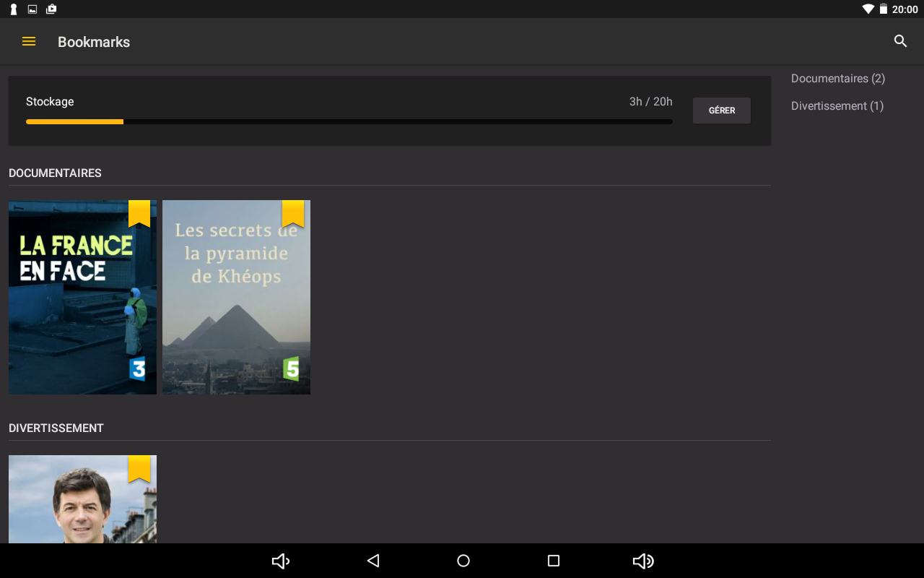Tap the first notification icon in status bar
This screenshot has width=924, height=578.
13,9
